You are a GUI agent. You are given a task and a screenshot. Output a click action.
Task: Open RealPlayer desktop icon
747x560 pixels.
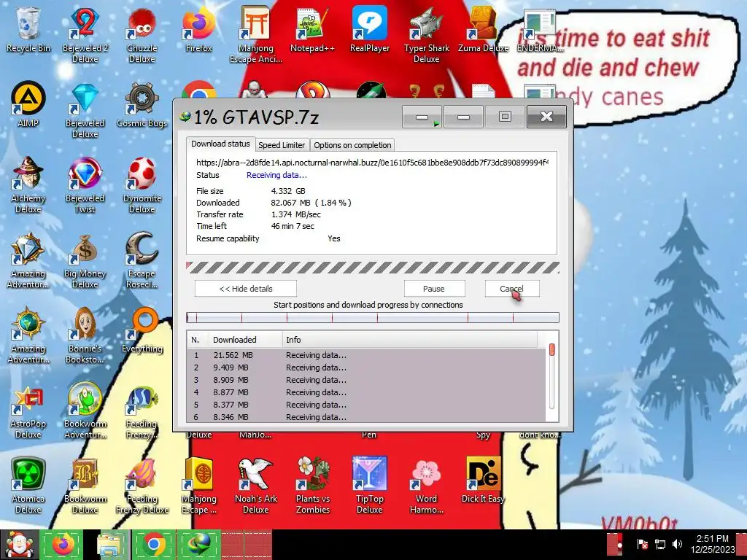(x=370, y=29)
